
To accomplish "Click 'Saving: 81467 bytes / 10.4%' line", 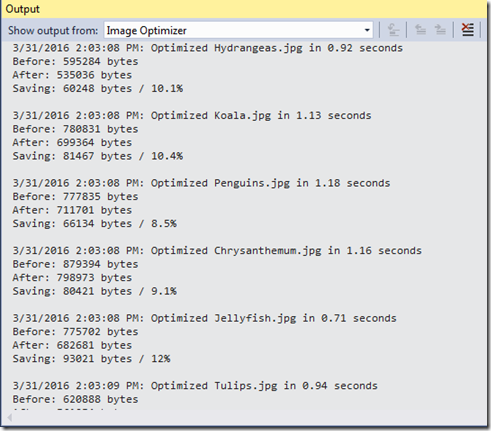I will point(98,156).
